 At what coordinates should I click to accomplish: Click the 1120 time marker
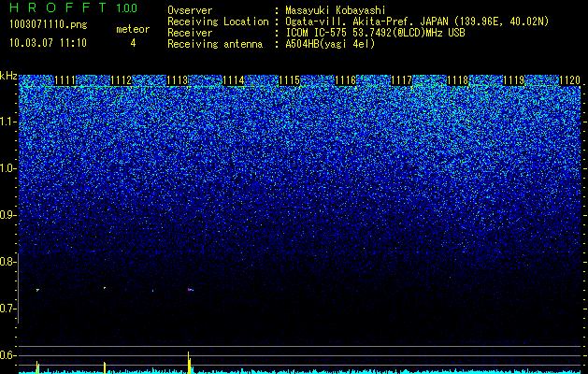569,80
